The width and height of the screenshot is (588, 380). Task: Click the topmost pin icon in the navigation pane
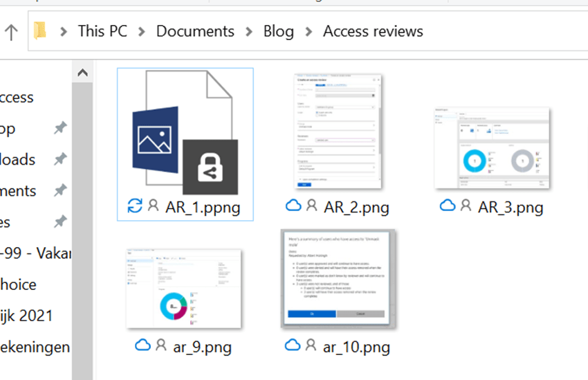coord(61,128)
